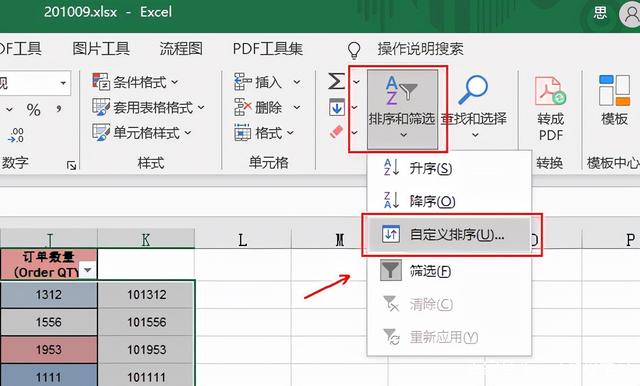Screen dimensions: 640x386
Task: Open the 格式 format menu
Action: (264, 133)
